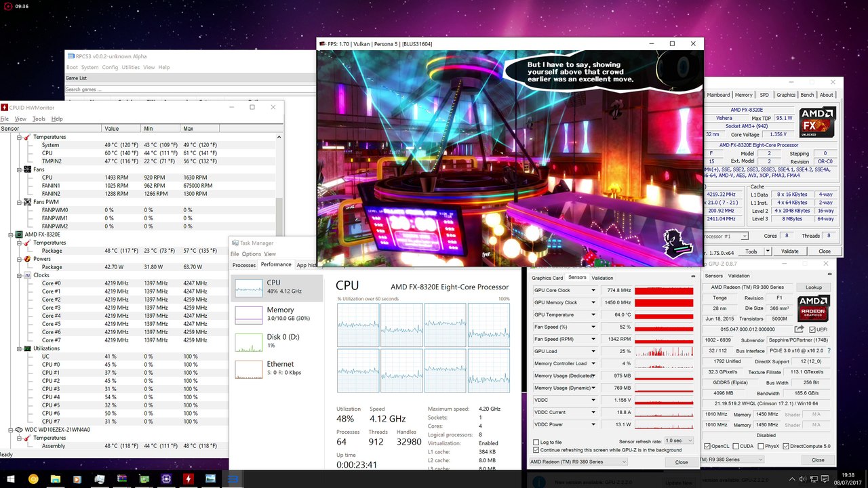Click the Search games field in RPCS3

(x=190, y=89)
